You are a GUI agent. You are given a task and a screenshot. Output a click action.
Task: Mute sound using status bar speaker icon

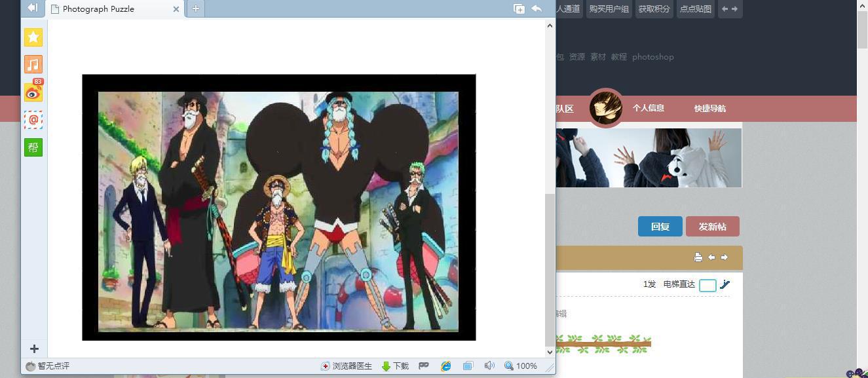tap(489, 366)
